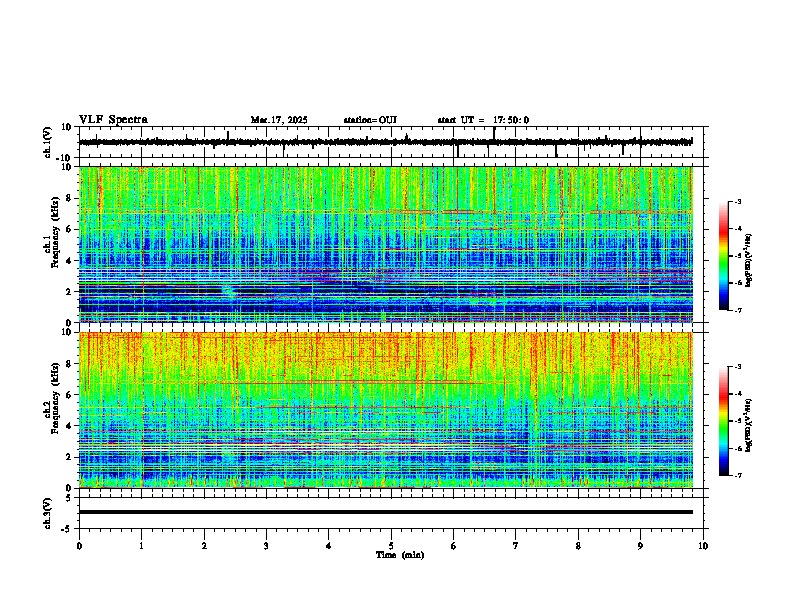Click the 6 kHz tick on ch.1 frequency axis

70,230
